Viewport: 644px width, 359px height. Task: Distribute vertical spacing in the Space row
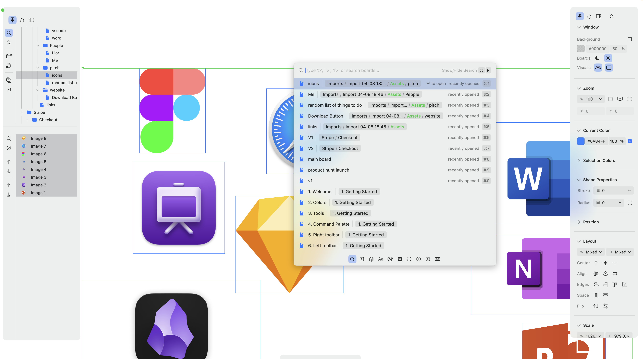[605, 295]
